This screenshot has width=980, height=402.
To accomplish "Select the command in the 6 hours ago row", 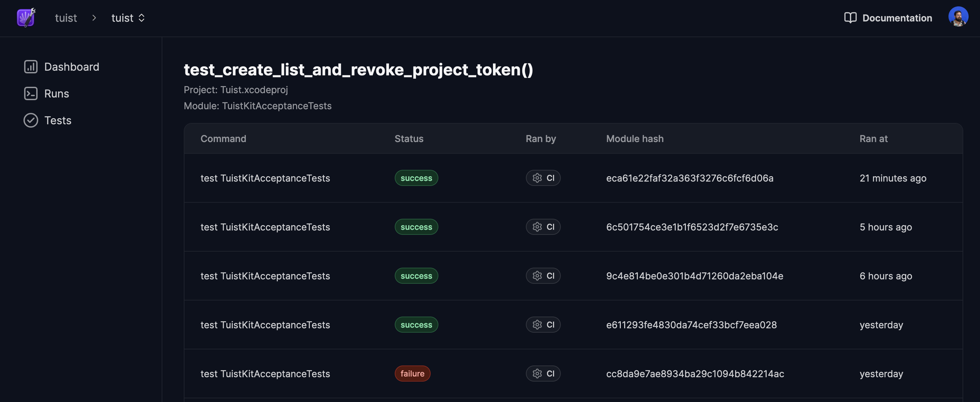I will pos(265,276).
